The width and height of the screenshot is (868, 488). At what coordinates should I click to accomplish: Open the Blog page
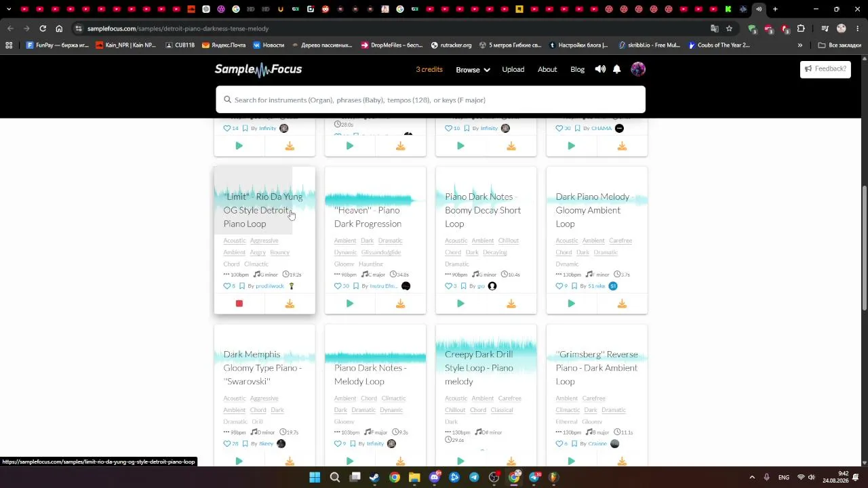point(578,69)
